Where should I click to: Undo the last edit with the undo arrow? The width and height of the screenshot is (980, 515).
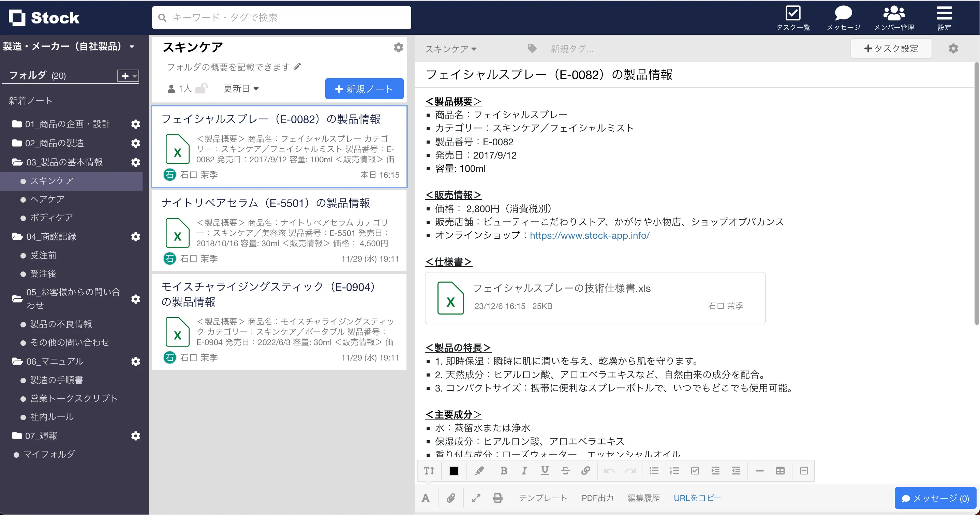pos(609,471)
